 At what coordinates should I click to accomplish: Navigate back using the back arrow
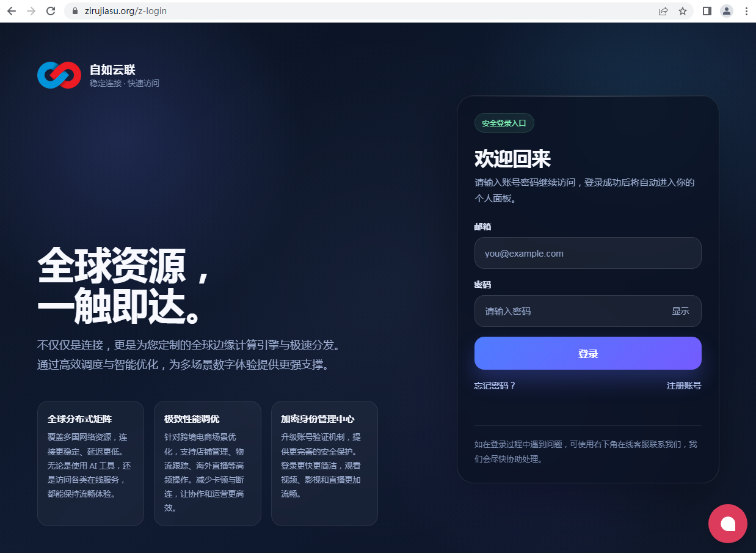pyautogui.click(x=12, y=10)
